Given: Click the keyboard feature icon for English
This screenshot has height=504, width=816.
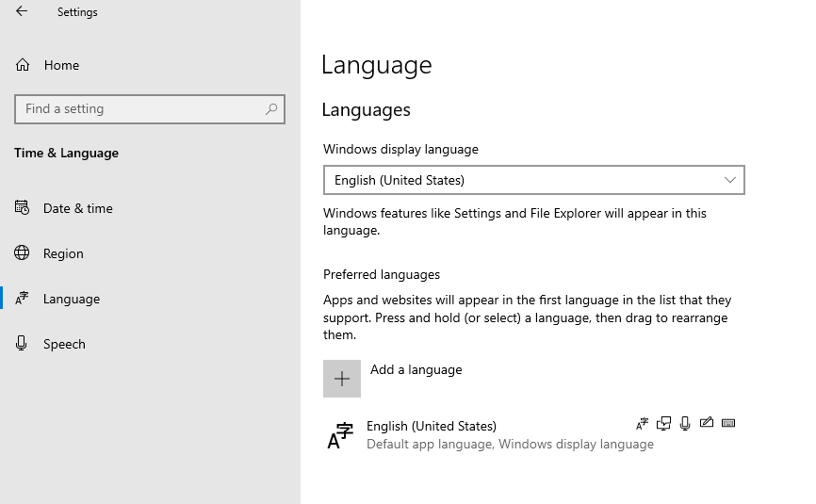Looking at the screenshot, I should [728, 423].
